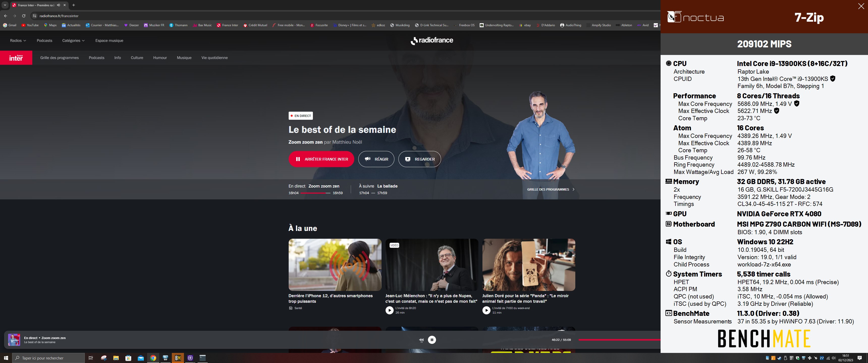
Task: Click the taskbar search box
Action: (x=48, y=358)
